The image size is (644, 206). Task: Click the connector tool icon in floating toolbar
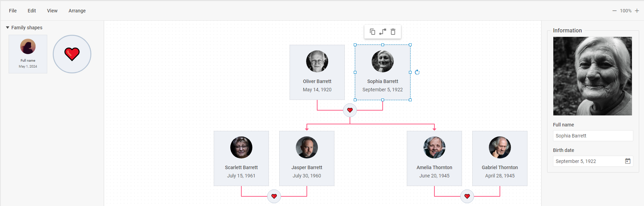pyautogui.click(x=383, y=32)
